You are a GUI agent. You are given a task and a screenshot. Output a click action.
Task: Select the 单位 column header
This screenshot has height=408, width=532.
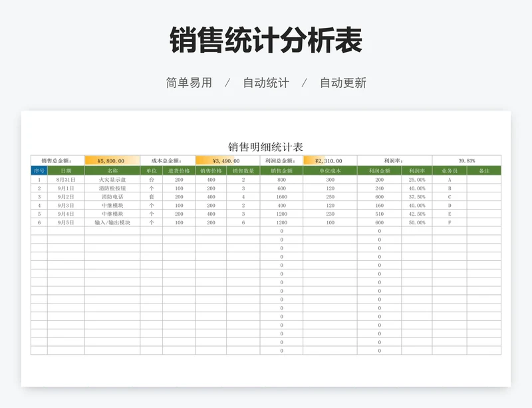pyautogui.click(x=152, y=170)
